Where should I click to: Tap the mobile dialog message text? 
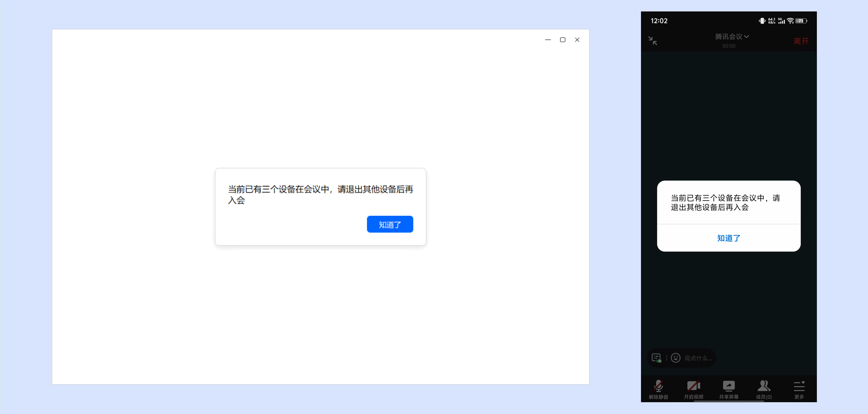coord(725,203)
